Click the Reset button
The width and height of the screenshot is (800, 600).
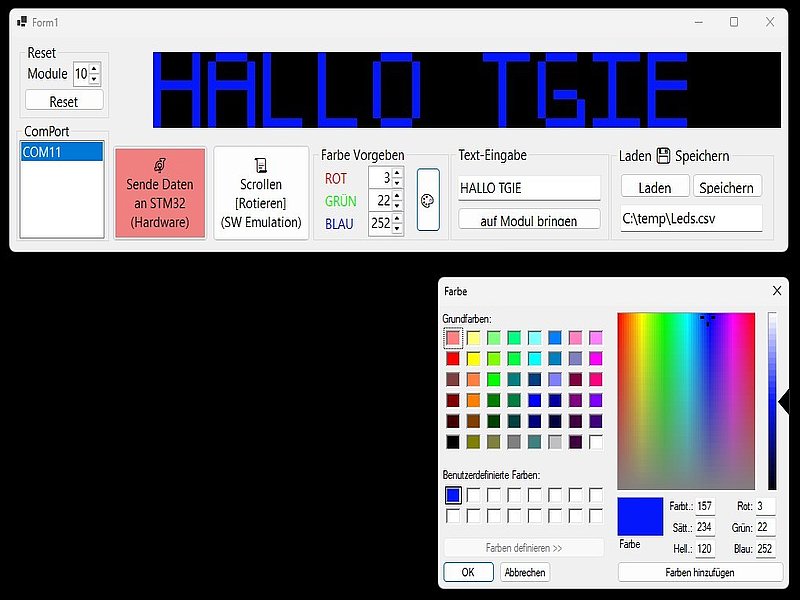[64, 101]
